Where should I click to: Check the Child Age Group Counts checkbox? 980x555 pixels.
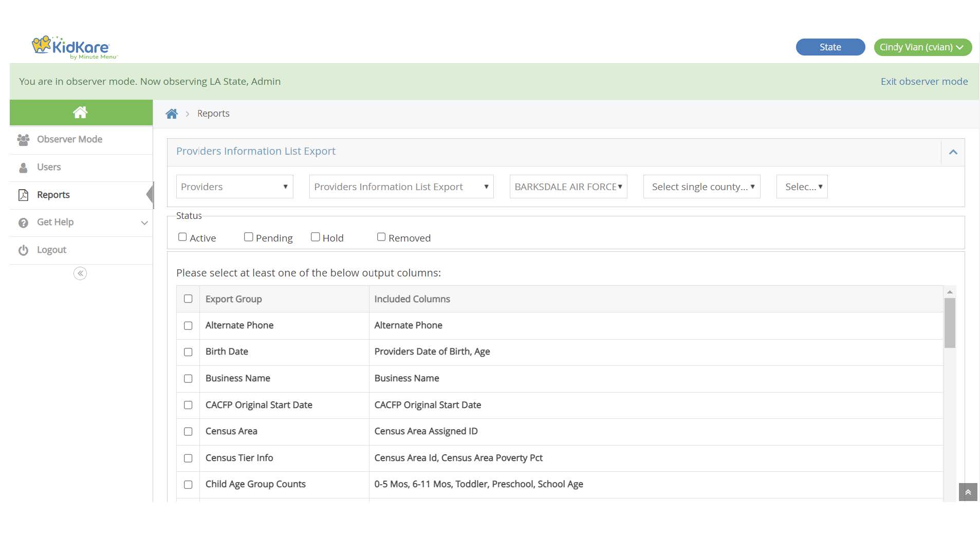(x=188, y=485)
